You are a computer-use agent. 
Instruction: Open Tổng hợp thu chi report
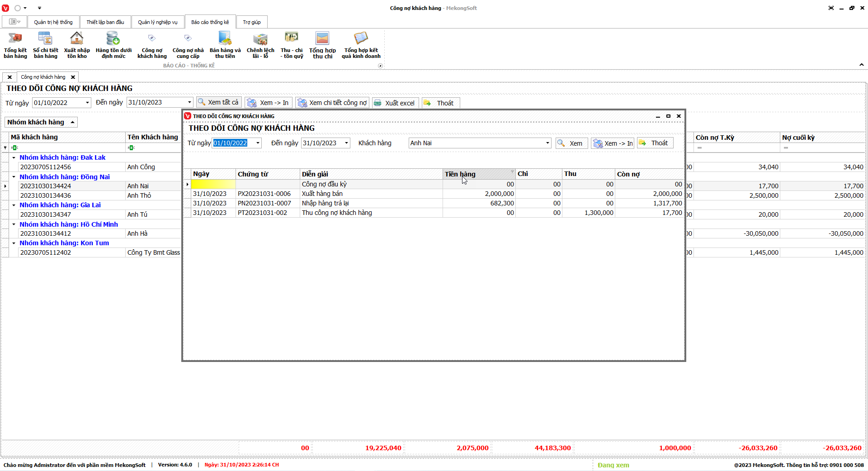click(x=322, y=45)
